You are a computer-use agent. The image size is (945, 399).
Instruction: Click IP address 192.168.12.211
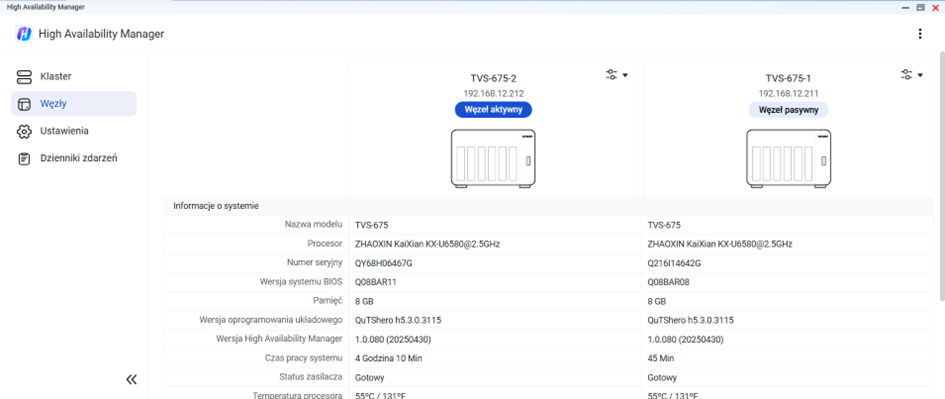(x=788, y=93)
